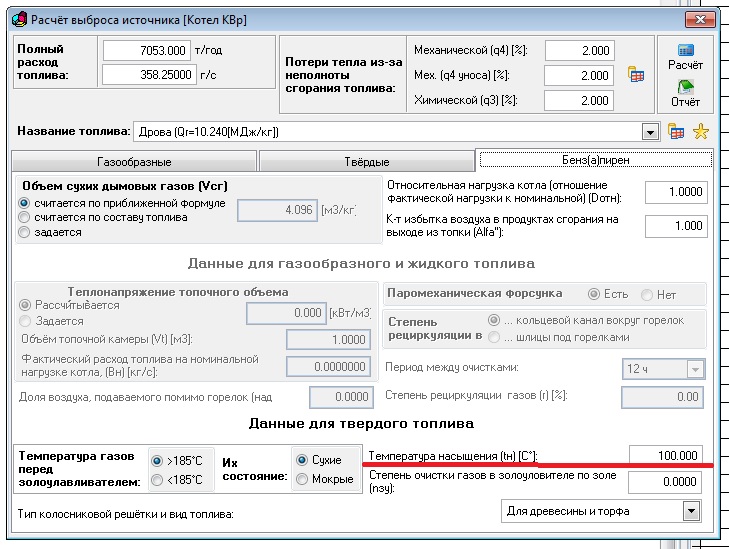Select gas temperature <185°C option
Viewport: 729px width, 549px height.
coord(156,479)
